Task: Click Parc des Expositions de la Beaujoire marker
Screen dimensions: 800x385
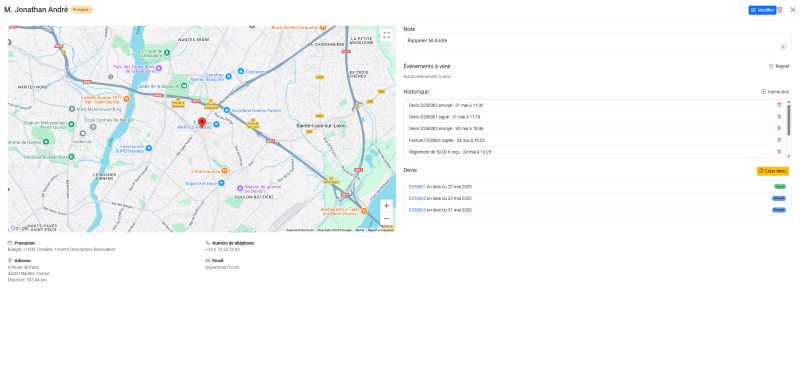Action: [159, 68]
